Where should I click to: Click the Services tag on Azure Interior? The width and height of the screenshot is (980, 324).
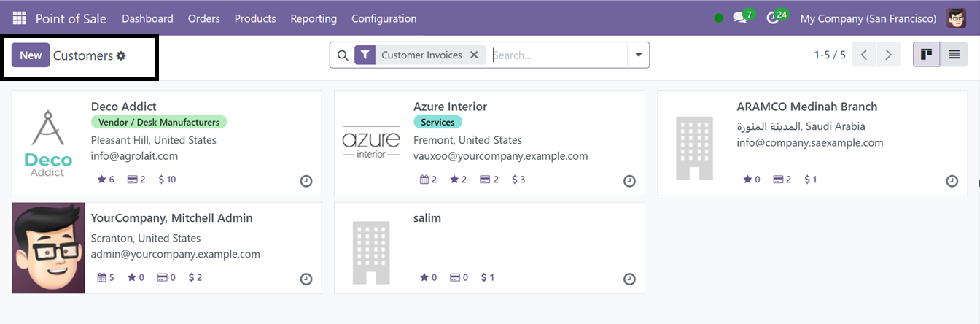pos(437,123)
